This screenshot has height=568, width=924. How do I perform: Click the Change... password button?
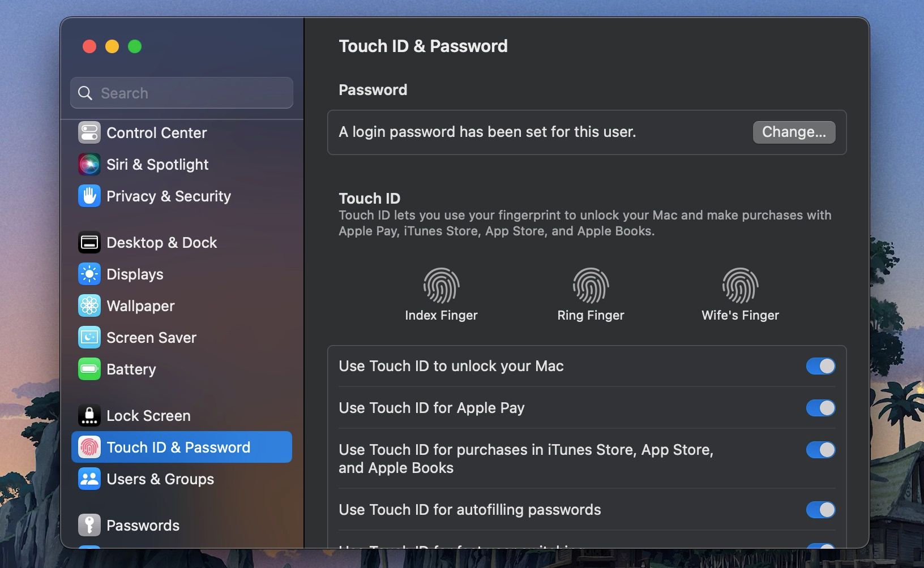coord(793,132)
